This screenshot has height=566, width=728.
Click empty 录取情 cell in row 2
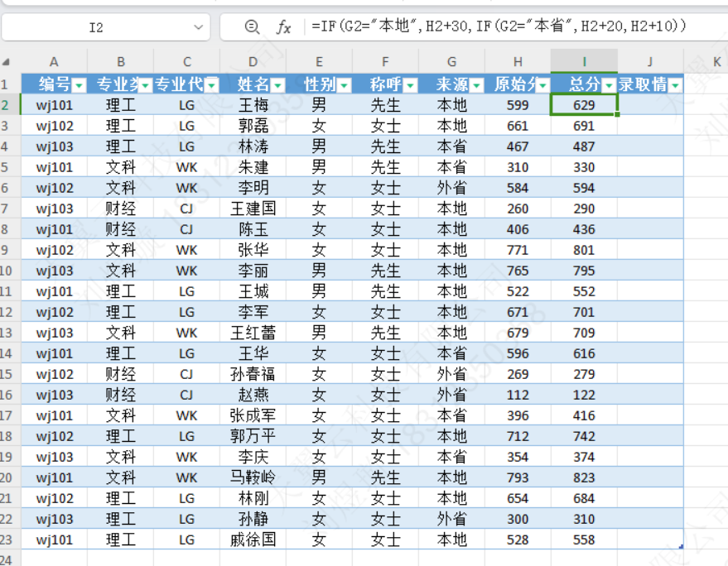point(650,105)
